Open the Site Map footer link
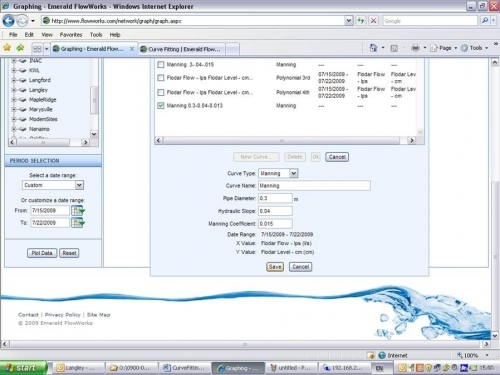Image resolution: width=500 pixels, height=375 pixels. 98,315
